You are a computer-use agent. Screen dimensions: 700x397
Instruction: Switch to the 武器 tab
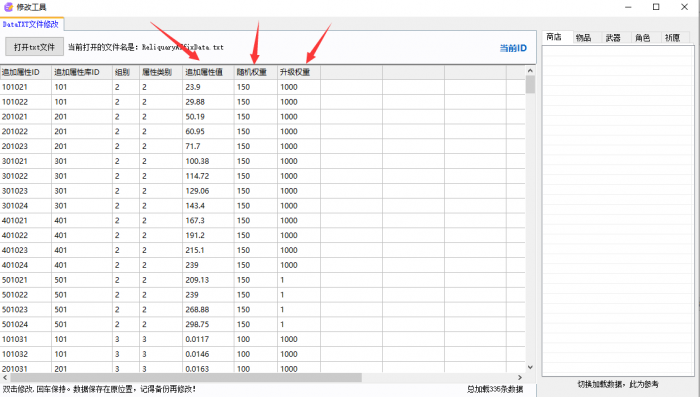pos(613,38)
